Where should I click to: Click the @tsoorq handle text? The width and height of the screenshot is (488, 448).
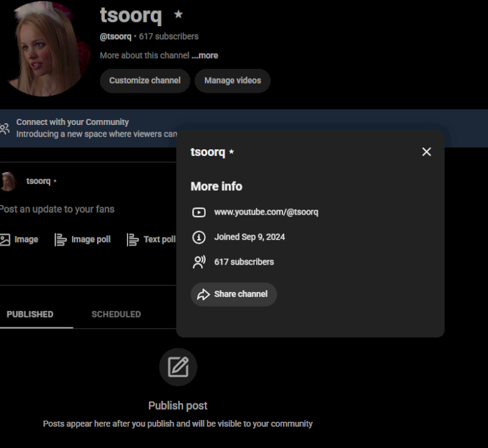115,37
